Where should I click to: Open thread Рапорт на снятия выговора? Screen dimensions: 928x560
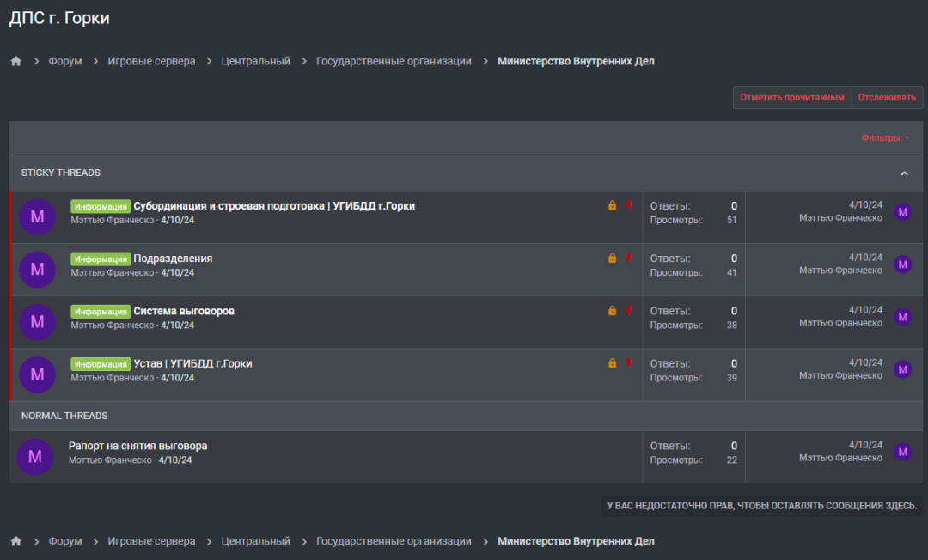(x=137, y=446)
